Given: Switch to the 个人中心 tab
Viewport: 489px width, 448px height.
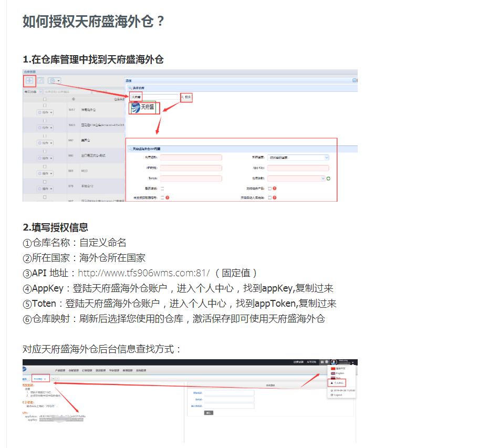Looking at the screenshot, I should [x=40, y=378].
